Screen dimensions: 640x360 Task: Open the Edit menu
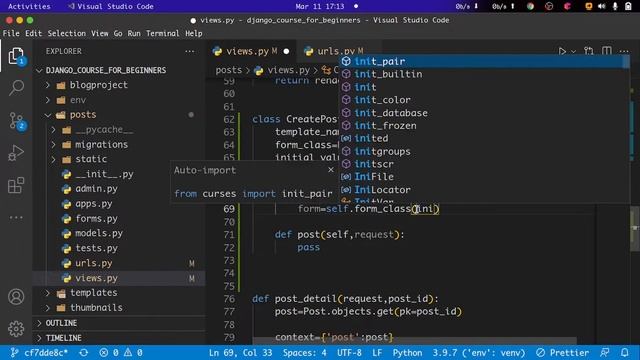coord(33,33)
